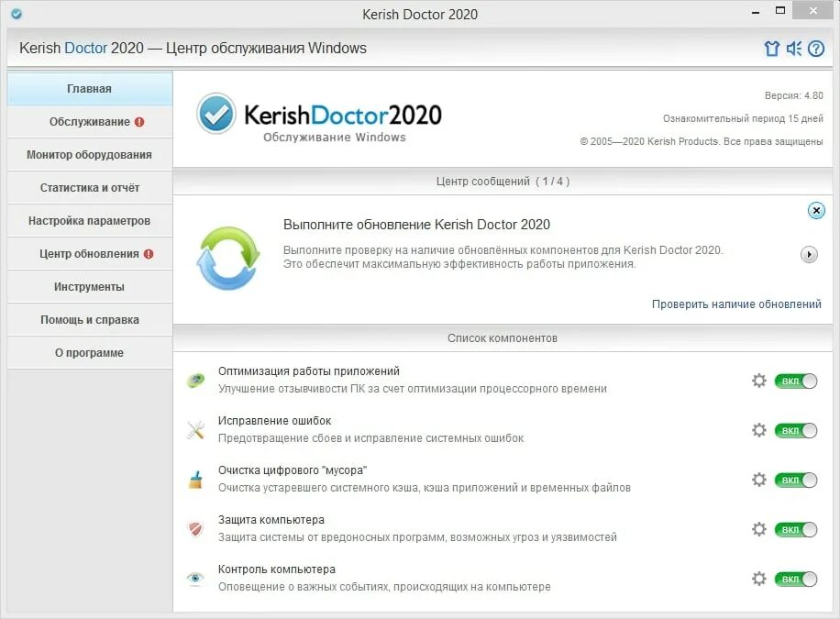Viewport: 840px width, 619px height.
Task: Click the Список компонентов header
Action: [x=503, y=338]
